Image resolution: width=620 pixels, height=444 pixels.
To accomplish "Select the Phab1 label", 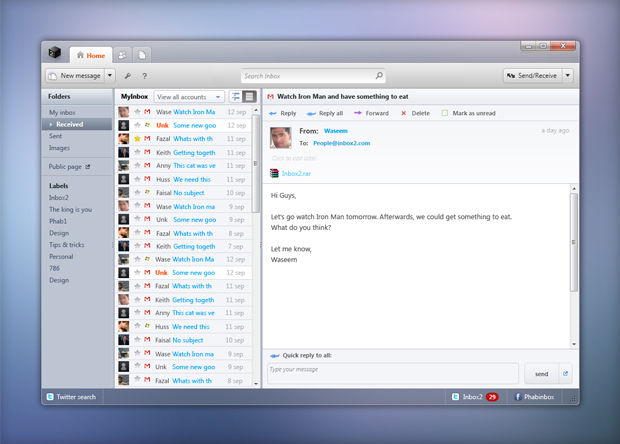I will coord(58,221).
